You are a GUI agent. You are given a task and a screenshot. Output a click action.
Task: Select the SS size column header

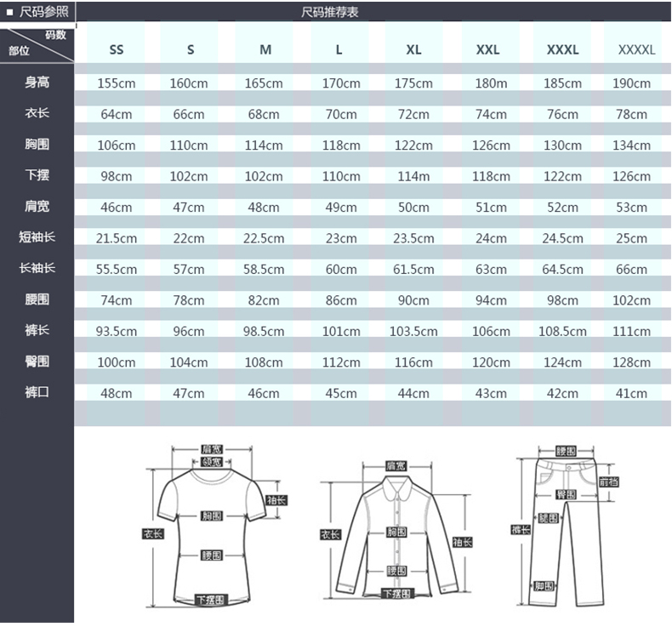coord(117,49)
